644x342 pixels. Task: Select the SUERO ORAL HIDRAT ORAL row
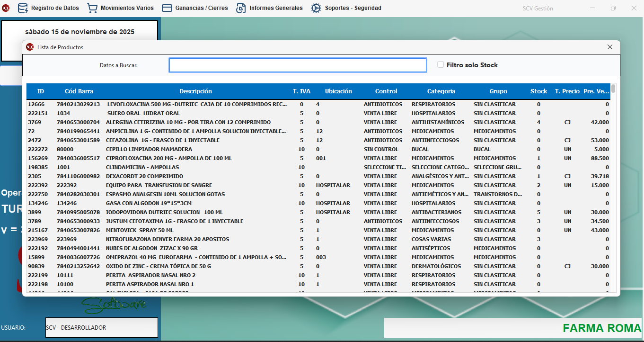pos(318,113)
